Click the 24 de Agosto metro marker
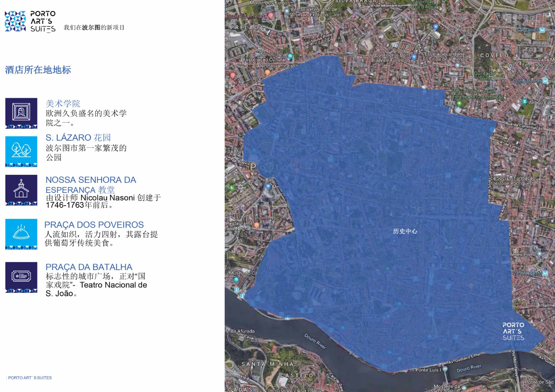 click(545, 273)
